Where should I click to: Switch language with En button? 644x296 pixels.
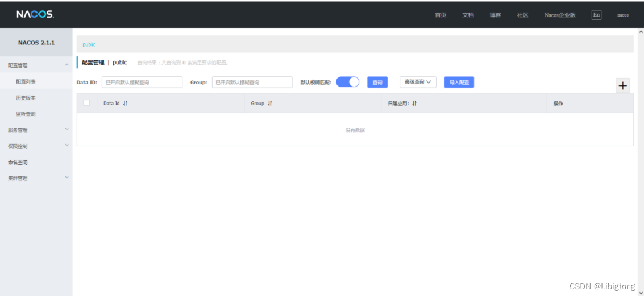coord(596,15)
